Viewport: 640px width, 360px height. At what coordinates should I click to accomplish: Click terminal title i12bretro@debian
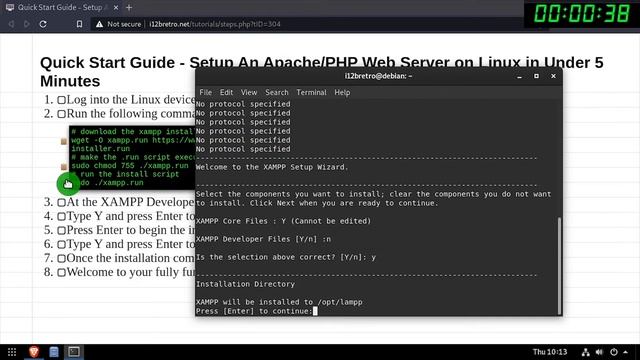click(378, 76)
